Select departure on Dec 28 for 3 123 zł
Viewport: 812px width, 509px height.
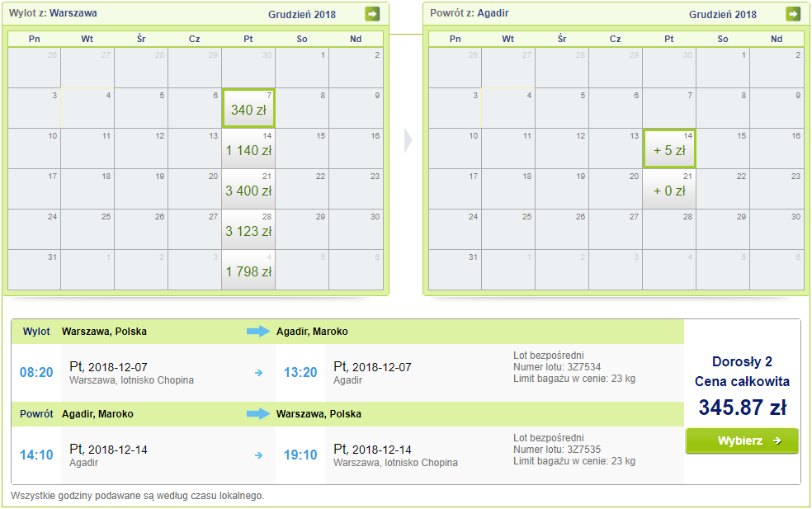coord(248,230)
